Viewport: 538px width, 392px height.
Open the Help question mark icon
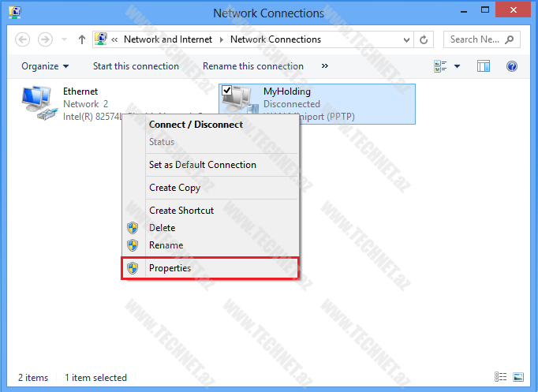(511, 66)
